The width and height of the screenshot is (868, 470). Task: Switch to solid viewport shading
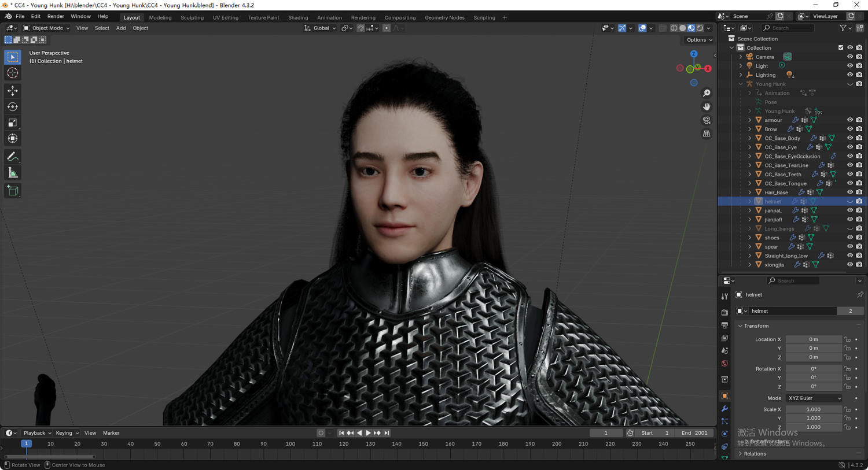tap(683, 28)
